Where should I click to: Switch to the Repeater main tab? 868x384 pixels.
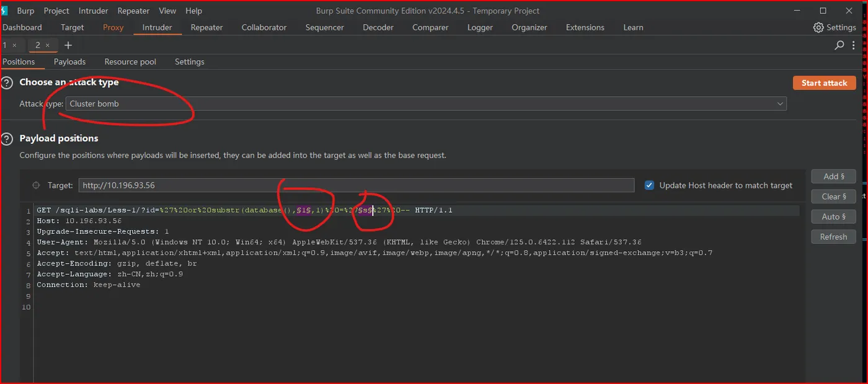click(207, 27)
